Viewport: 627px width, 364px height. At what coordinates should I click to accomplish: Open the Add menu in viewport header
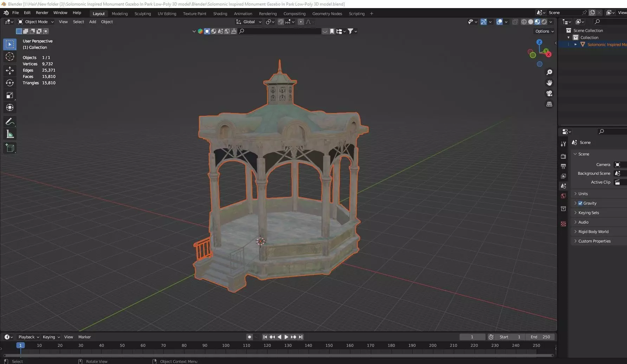92,22
